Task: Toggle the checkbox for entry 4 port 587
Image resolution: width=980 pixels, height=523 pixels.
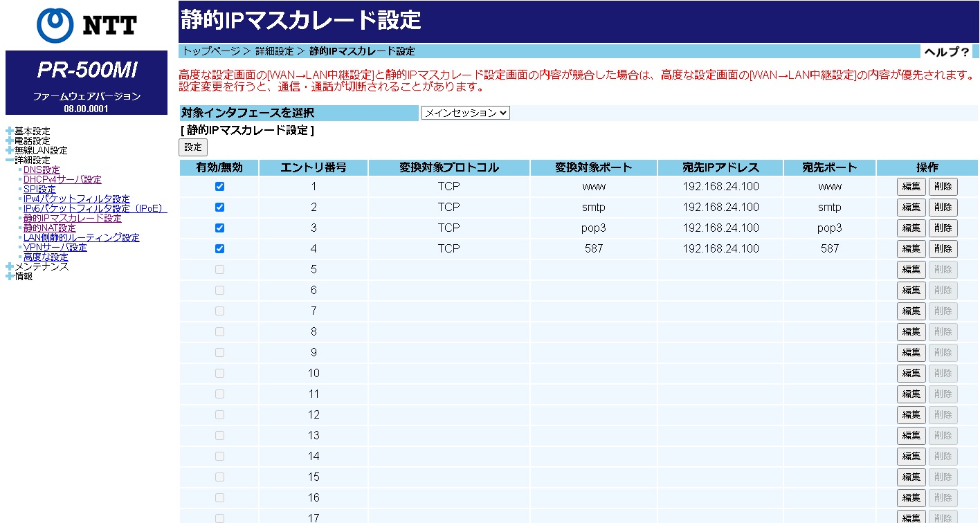Action: [x=219, y=248]
